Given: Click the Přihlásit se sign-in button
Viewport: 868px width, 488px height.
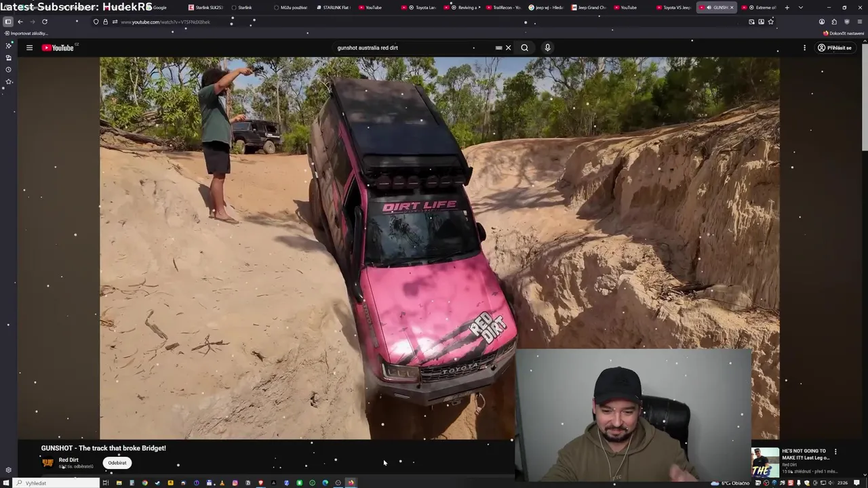Looking at the screenshot, I should click(834, 47).
